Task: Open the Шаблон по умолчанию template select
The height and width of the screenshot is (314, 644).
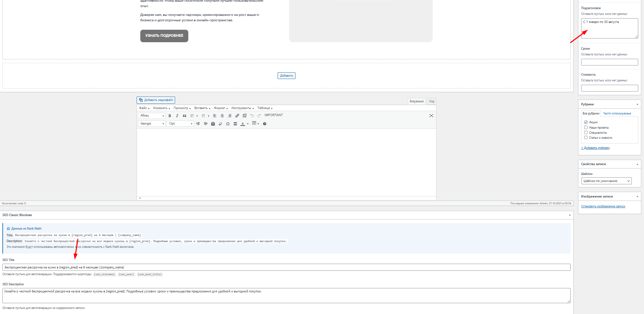Action: click(x=606, y=181)
